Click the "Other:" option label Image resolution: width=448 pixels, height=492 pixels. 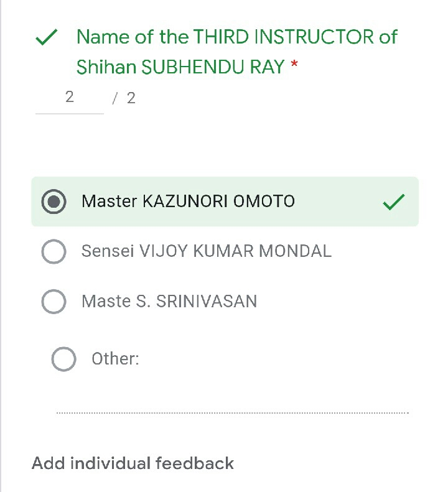pos(115,359)
